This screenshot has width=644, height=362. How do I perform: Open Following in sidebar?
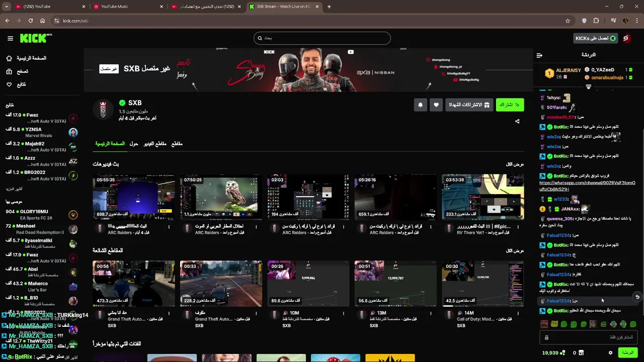click(x=16, y=84)
